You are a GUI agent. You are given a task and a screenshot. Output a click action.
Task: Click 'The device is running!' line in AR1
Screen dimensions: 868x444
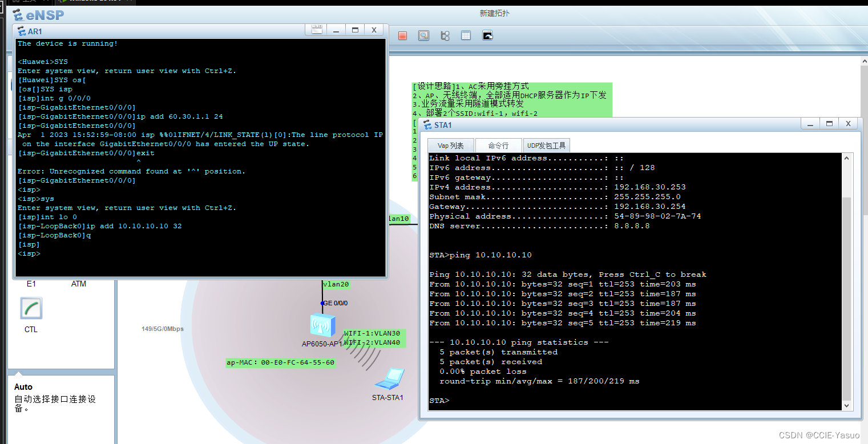point(68,43)
